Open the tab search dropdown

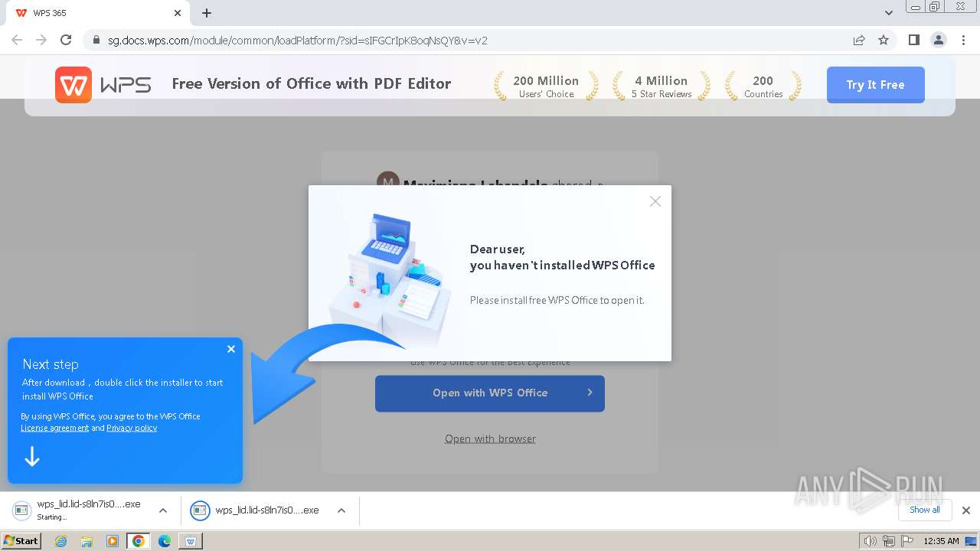coord(889,13)
